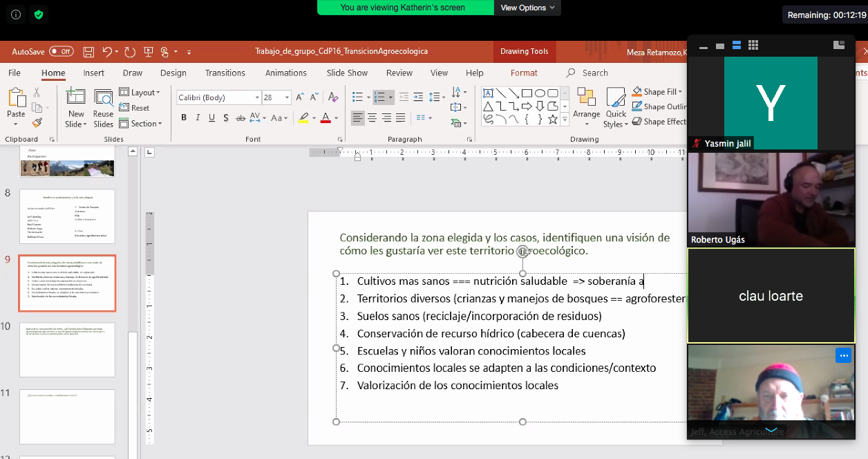Switch to the Transitions tab
The image size is (868, 459).
pyautogui.click(x=225, y=73)
